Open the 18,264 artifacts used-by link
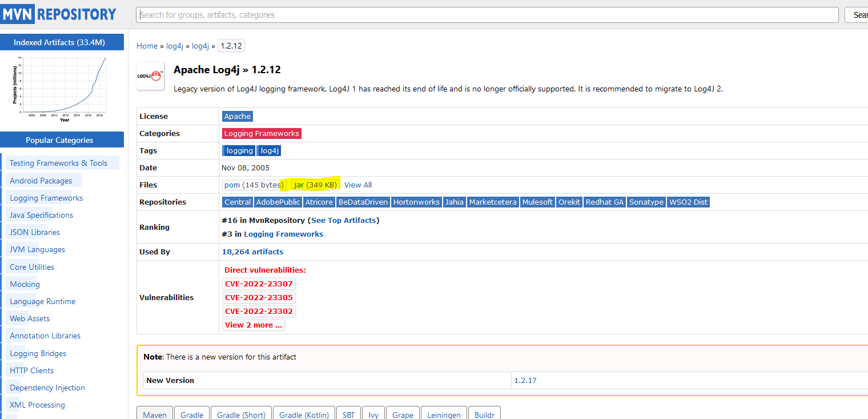Image resolution: width=868 pixels, height=419 pixels. [x=252, y=252]
